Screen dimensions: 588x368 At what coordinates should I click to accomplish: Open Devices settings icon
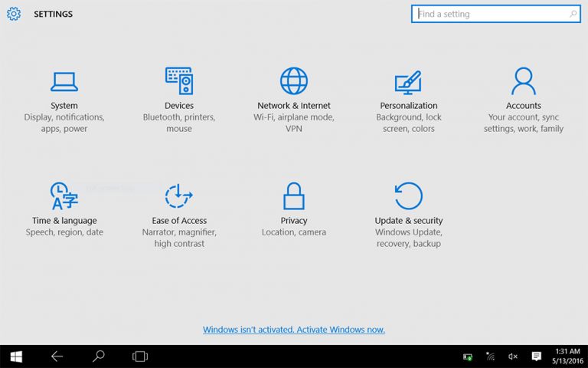pos(178,80)
